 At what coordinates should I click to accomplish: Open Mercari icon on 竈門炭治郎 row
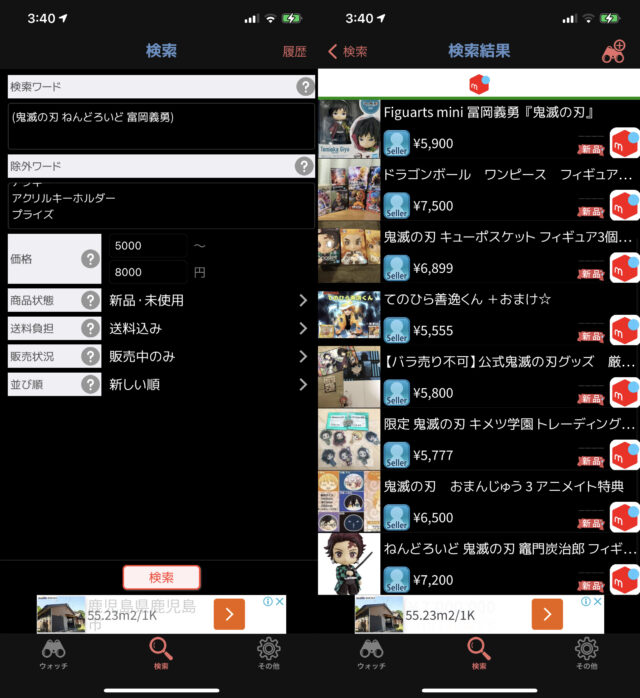[x=624, y=579]
